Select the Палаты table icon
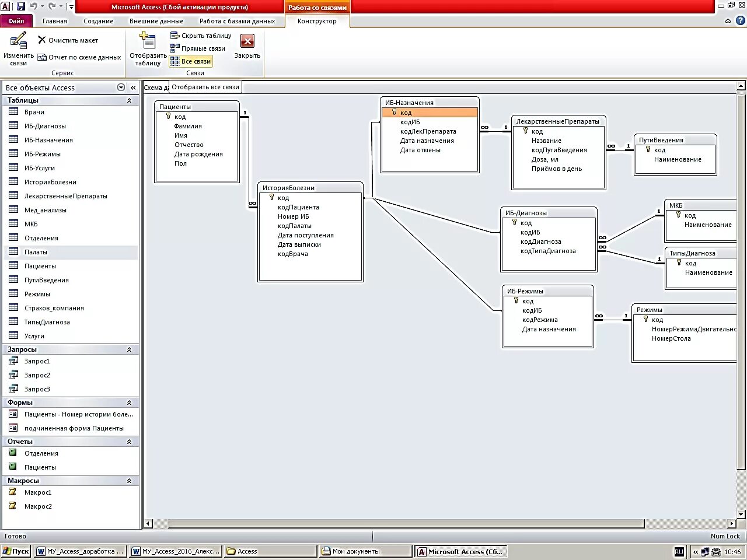Image resolution: width=747 pixels, height=560 pixels. pos(13,252)
